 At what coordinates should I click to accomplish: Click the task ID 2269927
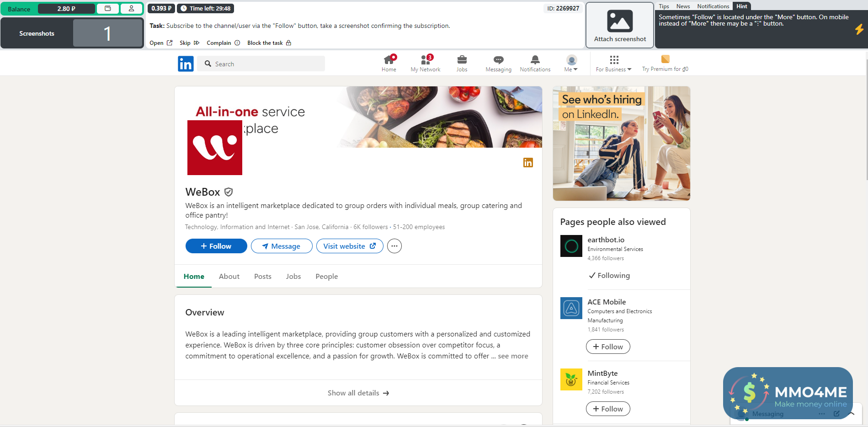pos(563,8)
